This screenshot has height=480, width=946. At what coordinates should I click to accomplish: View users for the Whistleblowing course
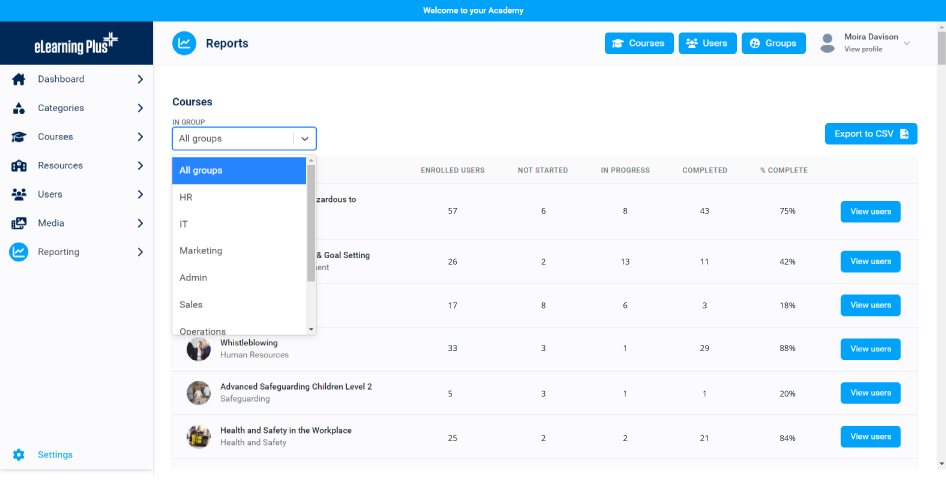870,349
